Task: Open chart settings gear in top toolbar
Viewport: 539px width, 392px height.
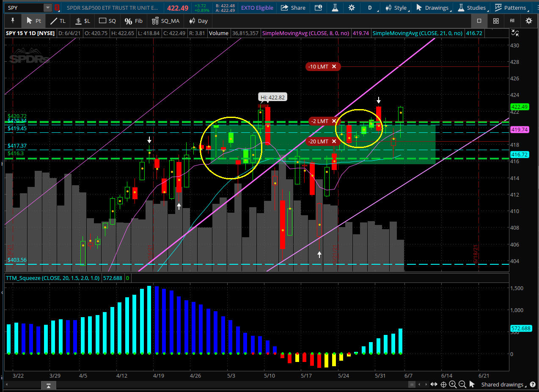Action: [352, 8]
